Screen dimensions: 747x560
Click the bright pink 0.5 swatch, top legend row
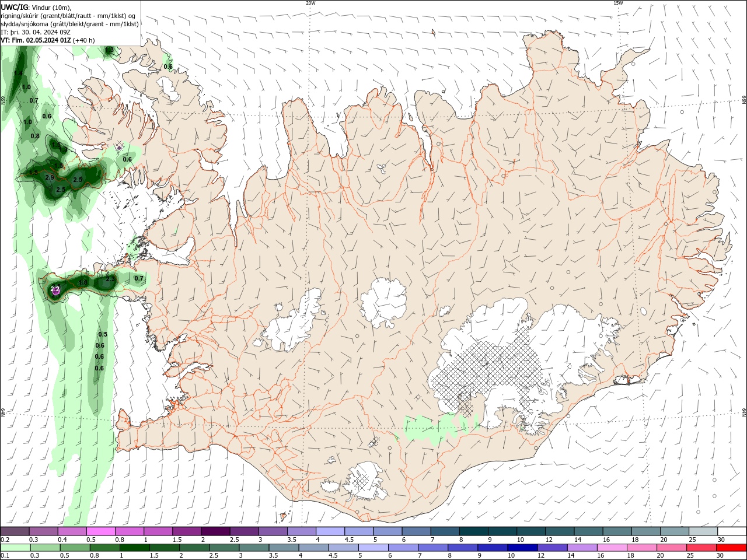point(100,531)
